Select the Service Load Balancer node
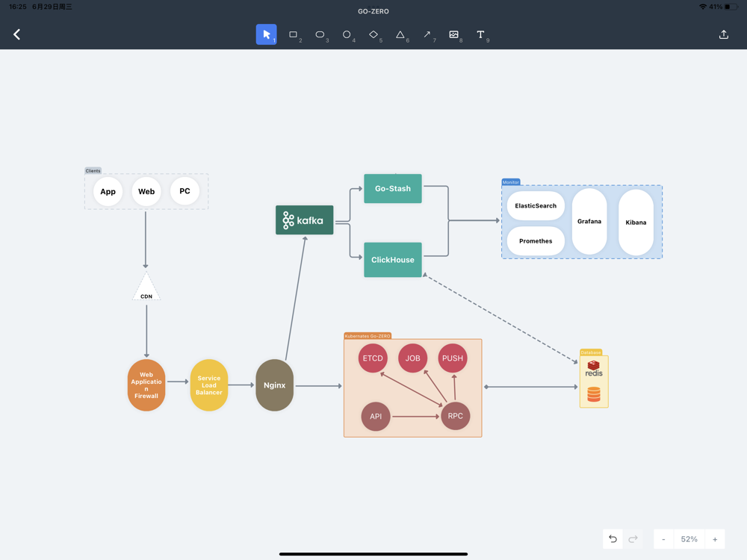The width and height of the screenshot is (747, 560). (208, 385)
